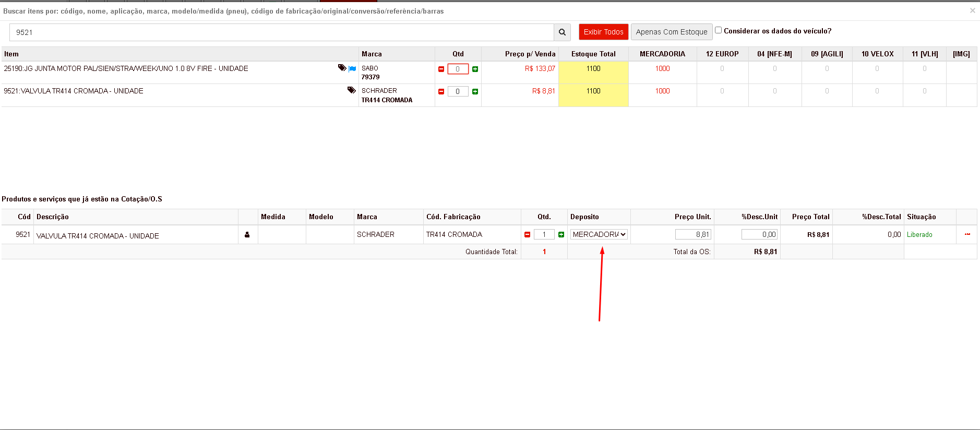The height and width of the screenshot is (430, 980).
Task: Click the magnifier search button
Action: [x=562, y=32]
